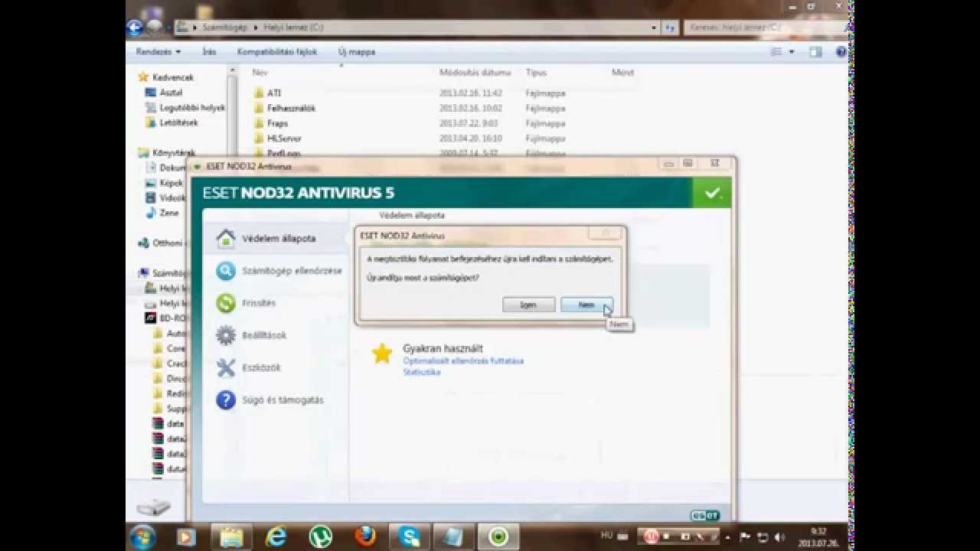
Task: Click the Explorer refresh button beside address bar
Action: [670, 28]
